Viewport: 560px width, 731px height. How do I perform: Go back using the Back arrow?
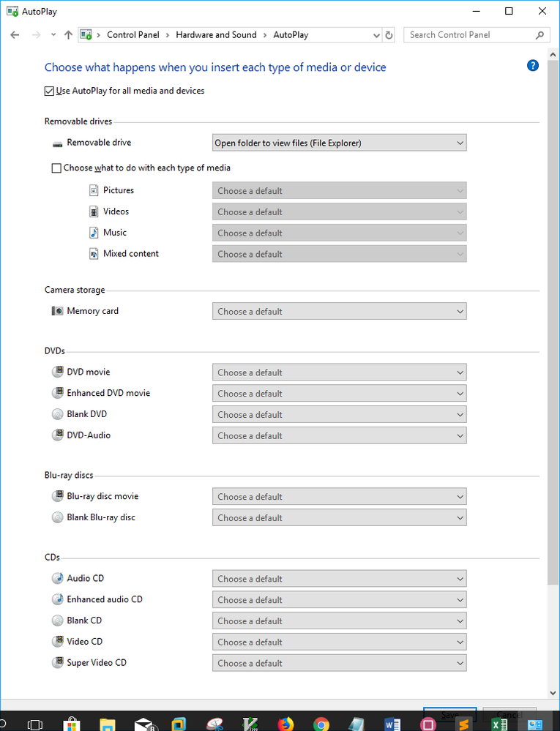[x=15, y=35]
